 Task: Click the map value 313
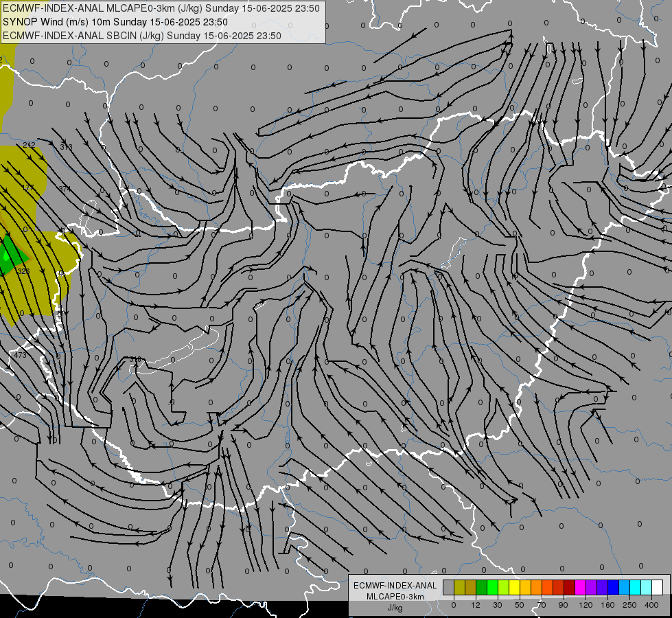click(66, 147)
